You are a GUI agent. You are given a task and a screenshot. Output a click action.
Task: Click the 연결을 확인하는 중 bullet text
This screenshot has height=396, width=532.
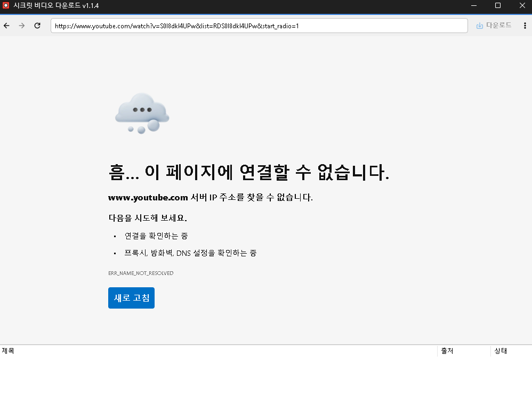(156, 236)
